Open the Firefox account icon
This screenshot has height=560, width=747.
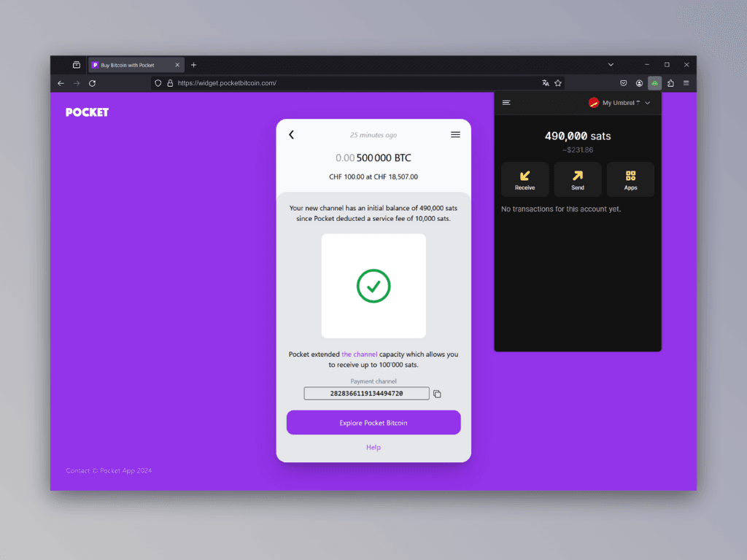639,83
